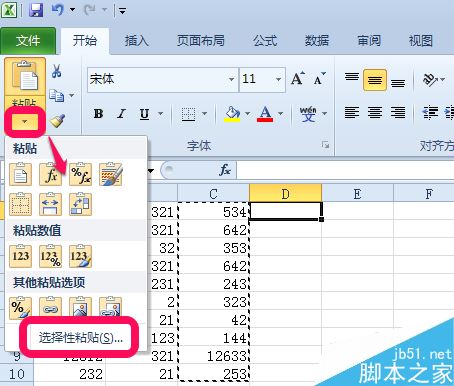
Task: Open the 公式 ribbon tab
Action: 265,41
